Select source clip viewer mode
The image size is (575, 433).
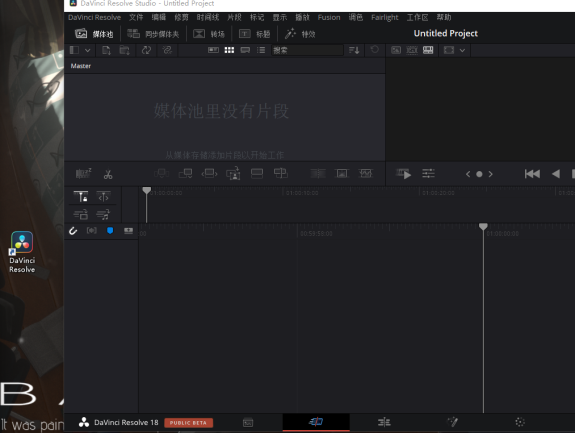pos(396,50)
